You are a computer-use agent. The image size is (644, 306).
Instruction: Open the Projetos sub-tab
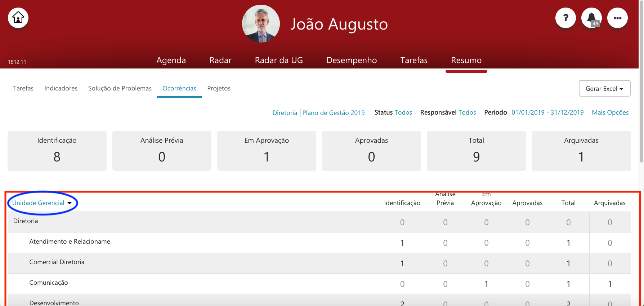[x=219, y=88]
